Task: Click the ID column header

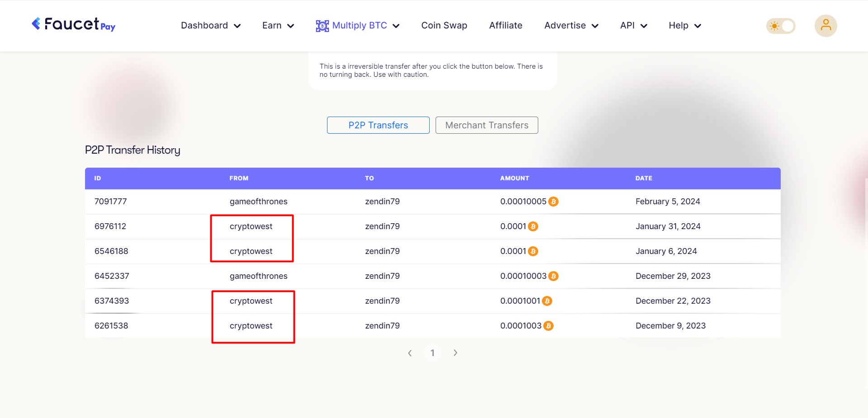Action: pos(98,178)
